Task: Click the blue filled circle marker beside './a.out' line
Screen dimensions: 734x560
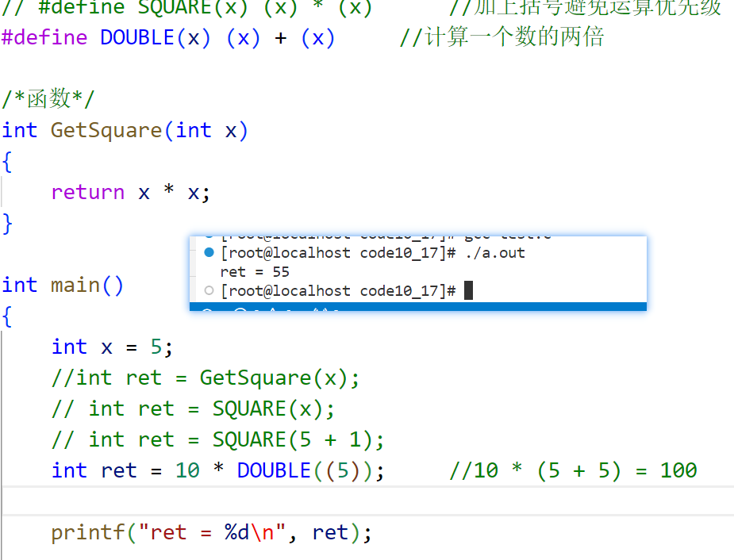Action: coord(209,252)
